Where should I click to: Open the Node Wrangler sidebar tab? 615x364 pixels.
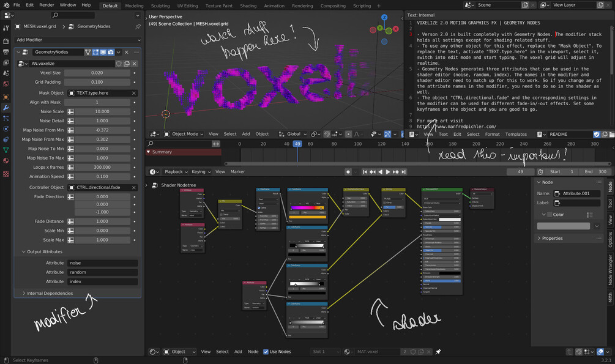click(610, 269)
